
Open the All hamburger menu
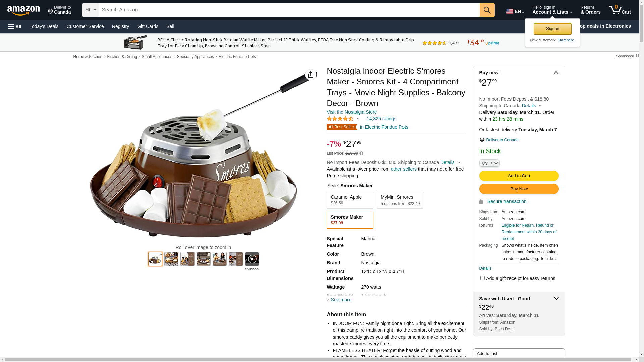(15, 26)
